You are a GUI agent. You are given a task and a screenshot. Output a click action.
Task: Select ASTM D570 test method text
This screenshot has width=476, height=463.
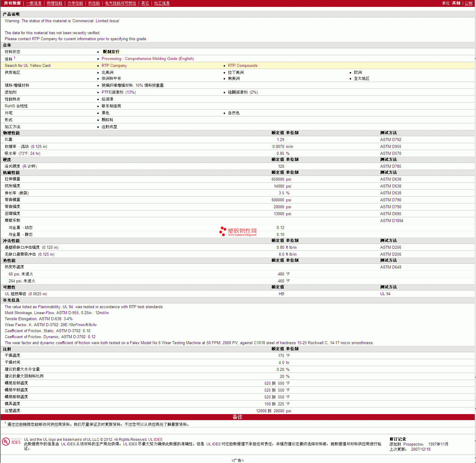[390, 154]
